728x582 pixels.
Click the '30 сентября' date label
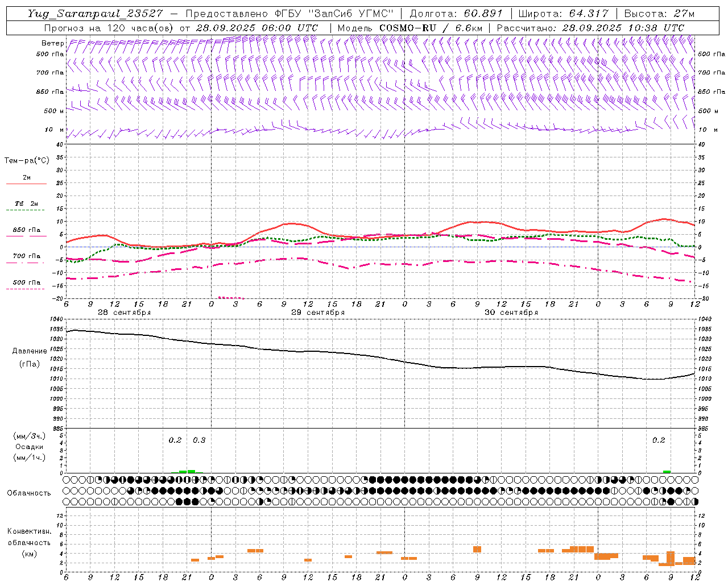511,313
